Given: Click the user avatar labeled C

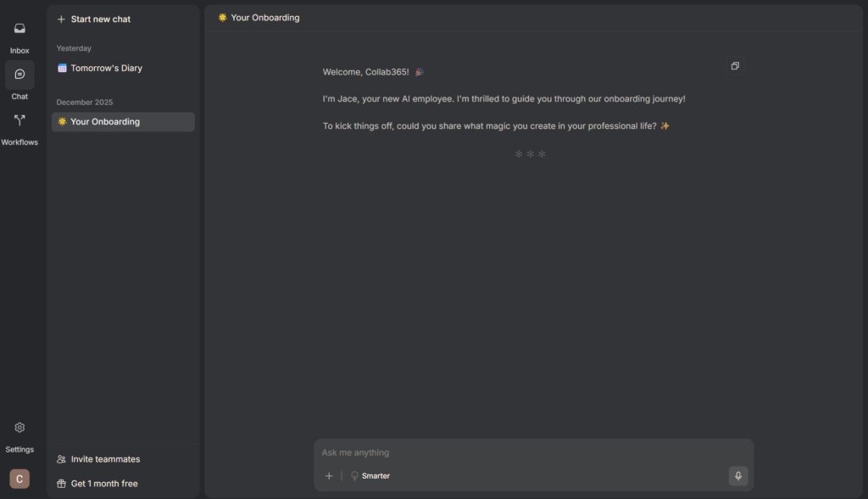Looking at the screenshot, I should tap(19, 479).
